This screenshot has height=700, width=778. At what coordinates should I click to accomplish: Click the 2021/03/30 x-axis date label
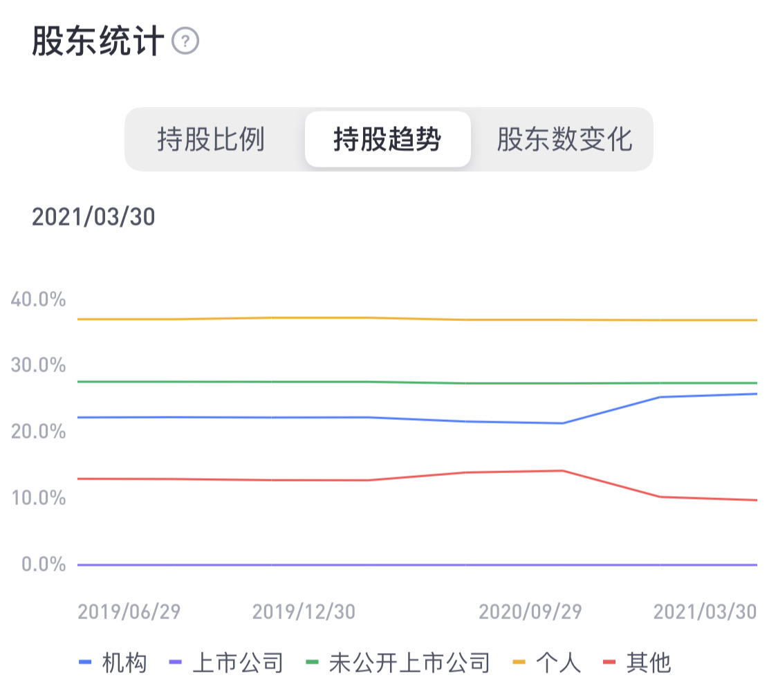[705, 612]
